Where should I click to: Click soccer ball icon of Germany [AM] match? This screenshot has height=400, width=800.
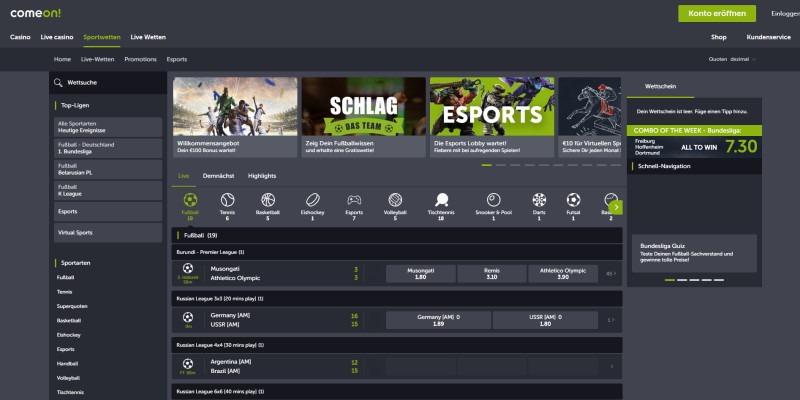(x=188, y=317)
